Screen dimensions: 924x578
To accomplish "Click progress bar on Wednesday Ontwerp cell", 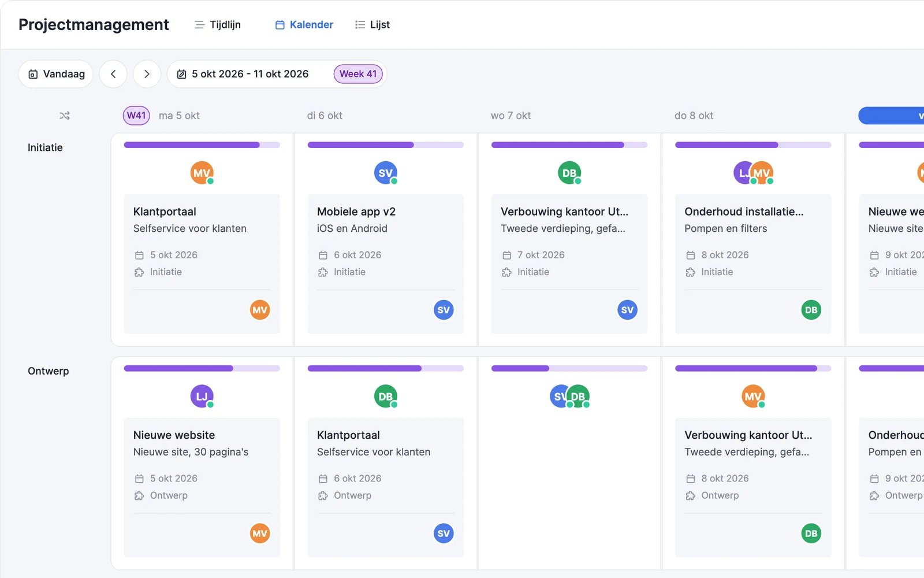I will (x=569, y=369).
